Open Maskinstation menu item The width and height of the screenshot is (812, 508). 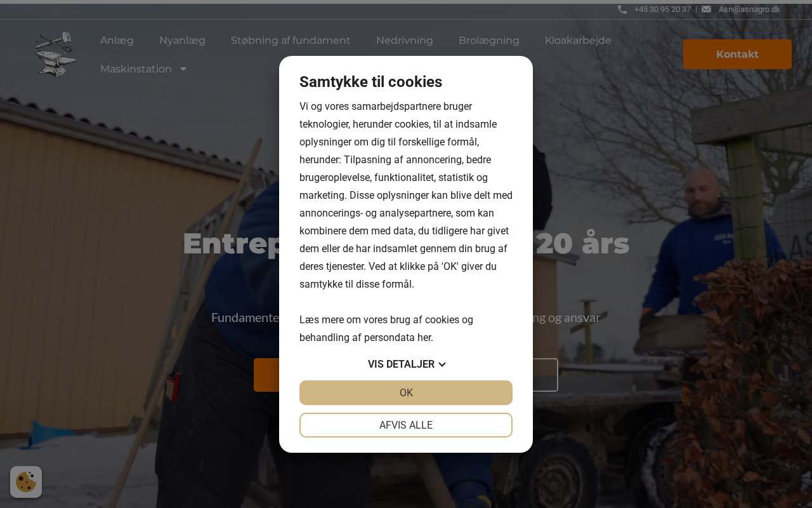(x=136, y=69)
